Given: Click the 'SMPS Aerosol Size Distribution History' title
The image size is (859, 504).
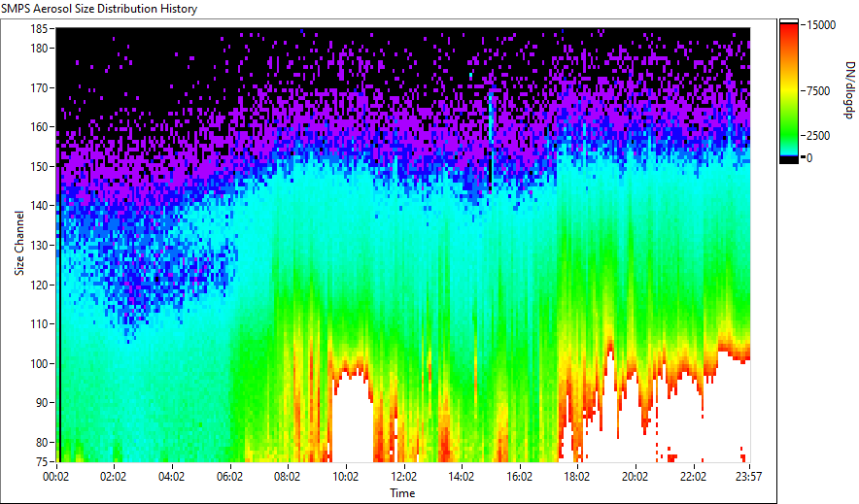Looking at the screenshot, I should click(99, 9).
